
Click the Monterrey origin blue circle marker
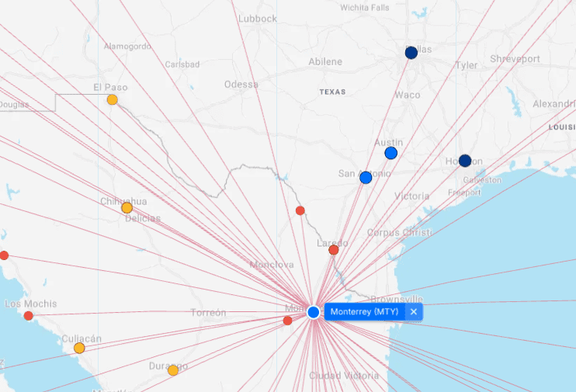point(313,312)
